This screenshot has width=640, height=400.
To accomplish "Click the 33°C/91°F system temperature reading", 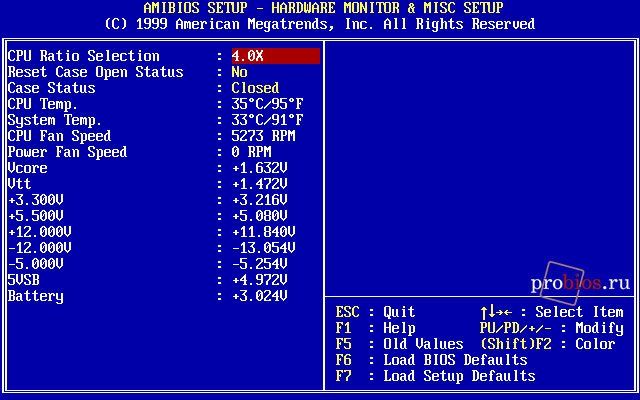I will 267,120.
